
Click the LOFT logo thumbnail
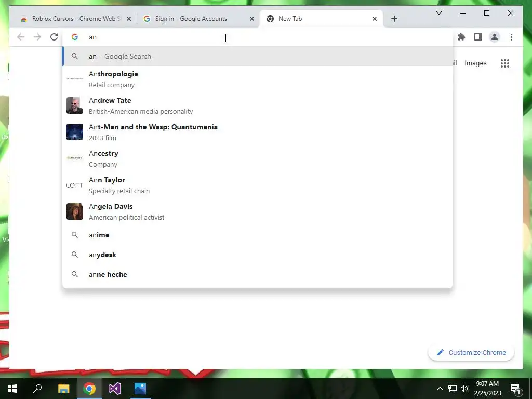[x=75, y=185]
